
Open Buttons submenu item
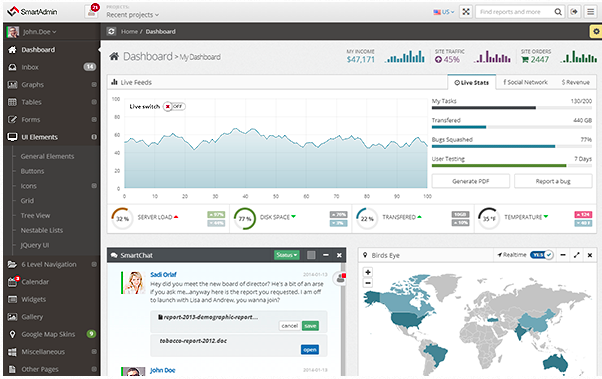click(32, 171)
